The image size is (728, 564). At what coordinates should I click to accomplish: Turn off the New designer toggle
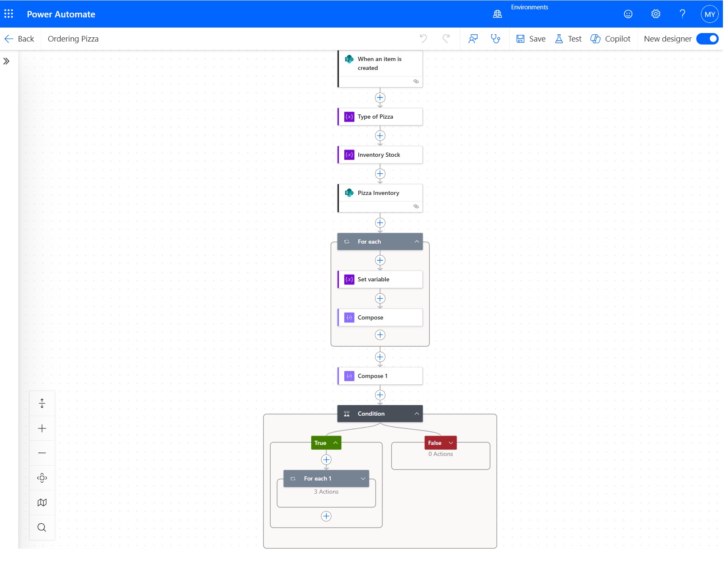[707, 39]
